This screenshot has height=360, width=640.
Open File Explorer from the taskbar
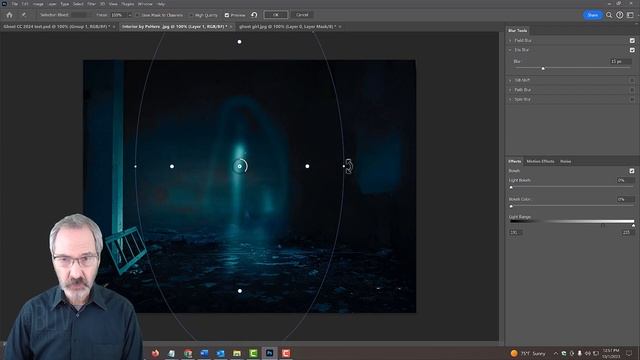coord(237,353)
